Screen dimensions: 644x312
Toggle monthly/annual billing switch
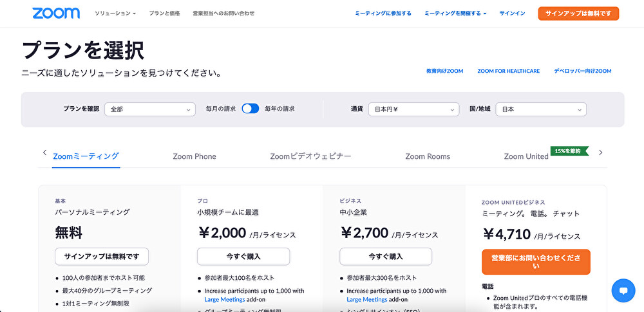(x=250, y=109)
